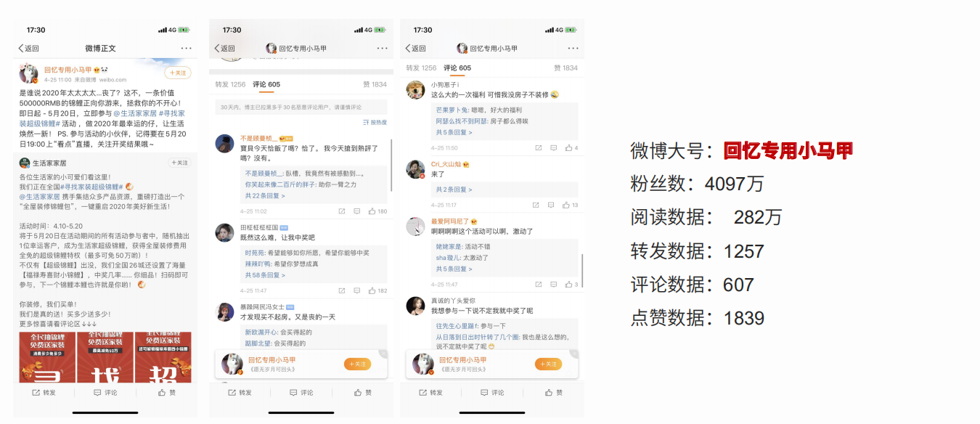980x424 pixels.
Task: Expand 共22条回复 under first comment
Action: tap(264, 196)
